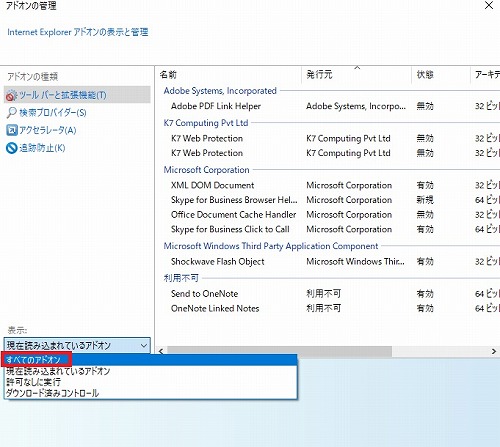Choose ダウンロード済みコントロール option
The width and height of the screenshot is (500, 447).
(150, 393)
